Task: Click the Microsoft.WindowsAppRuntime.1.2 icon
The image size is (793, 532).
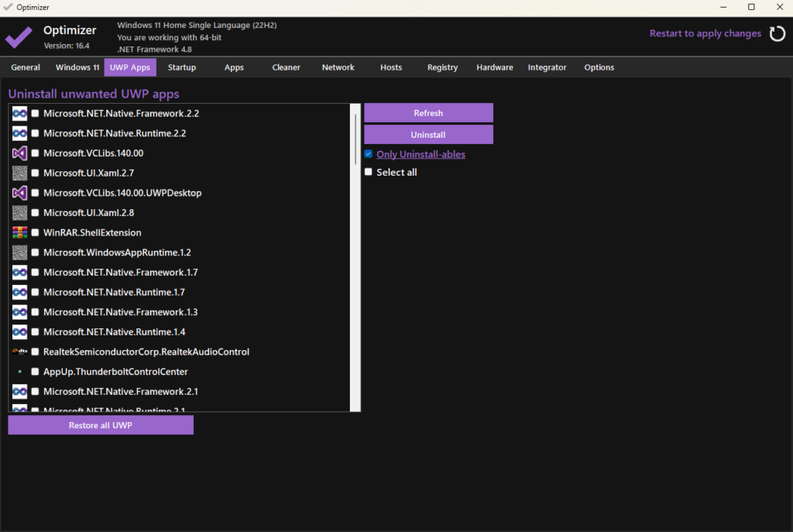Action: (20, 252)
